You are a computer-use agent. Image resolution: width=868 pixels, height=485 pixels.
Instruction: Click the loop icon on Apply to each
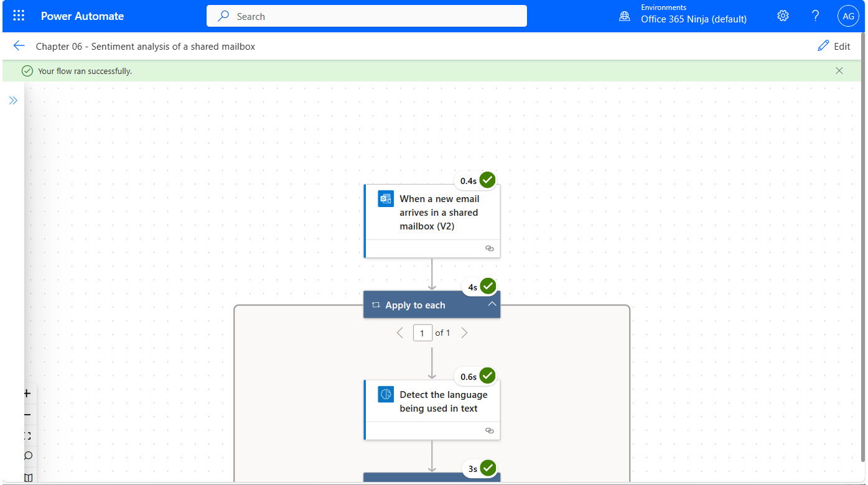pos(376,305)
